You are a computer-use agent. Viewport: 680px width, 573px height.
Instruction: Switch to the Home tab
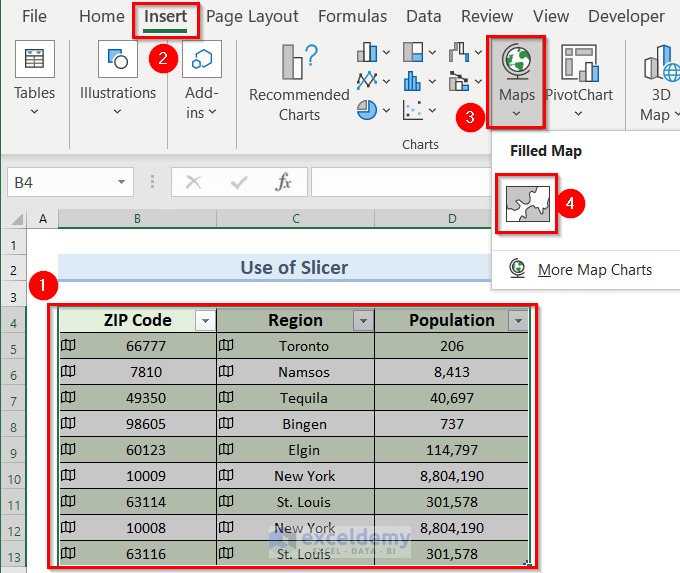[102, 16]
